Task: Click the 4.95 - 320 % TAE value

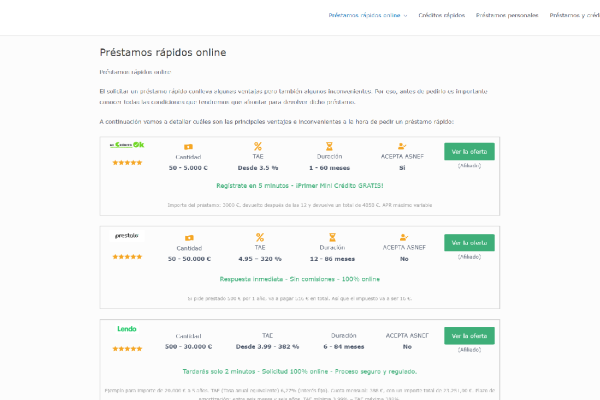Action: pyautogui.click(x=260, y=259)
